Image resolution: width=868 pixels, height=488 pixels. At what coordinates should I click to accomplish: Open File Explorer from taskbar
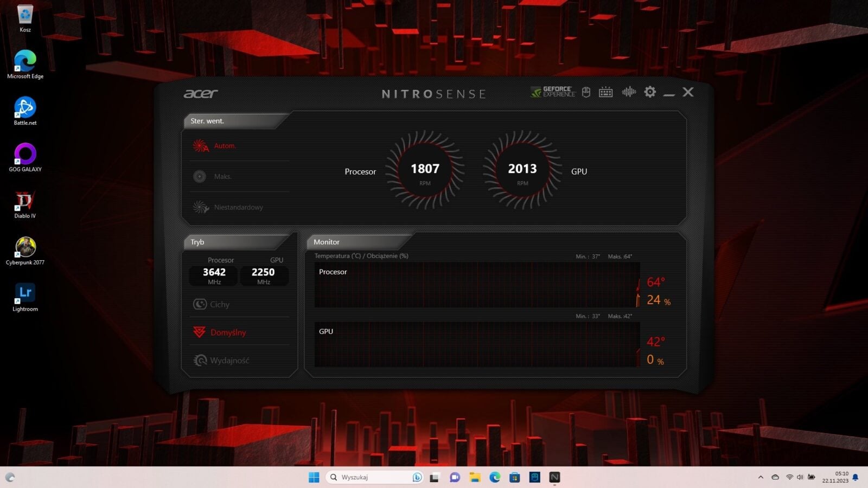click(475, 477)
